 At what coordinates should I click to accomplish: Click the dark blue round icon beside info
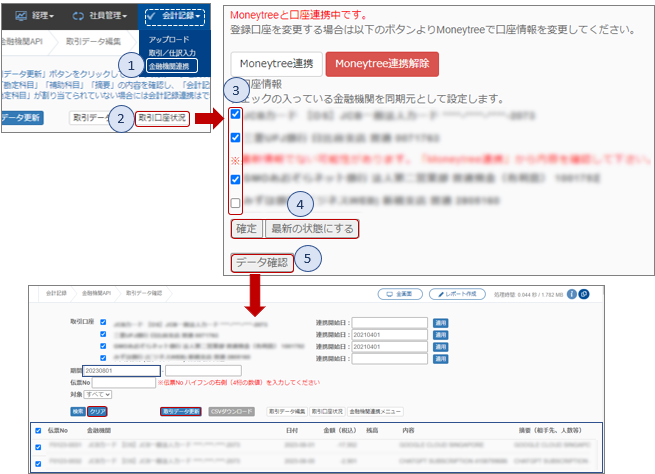click(x=584, y=294)
